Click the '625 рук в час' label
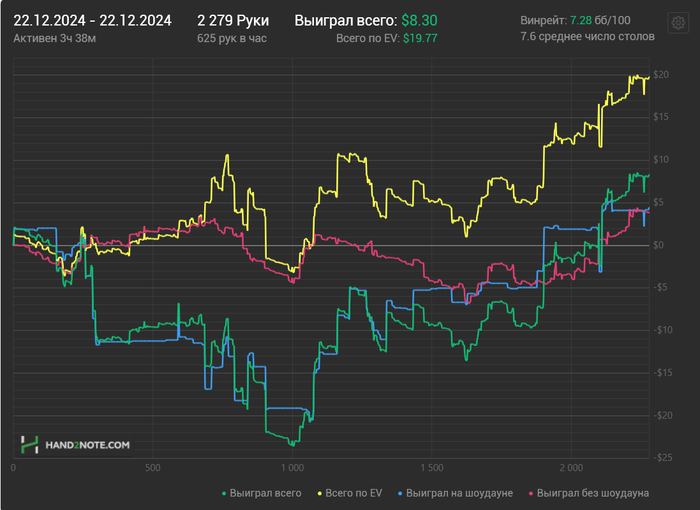This screenshot has width=700, height=510. 232,38
